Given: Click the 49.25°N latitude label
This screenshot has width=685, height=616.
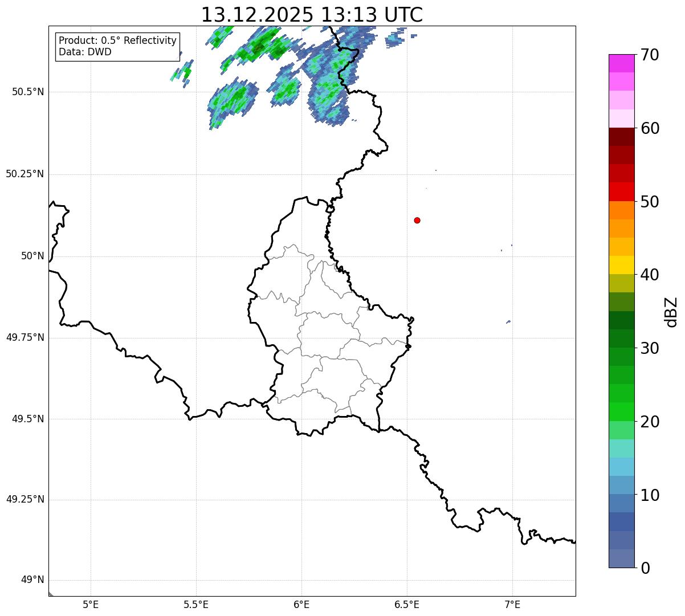Looking at the screenshot, I should (25, 499).
